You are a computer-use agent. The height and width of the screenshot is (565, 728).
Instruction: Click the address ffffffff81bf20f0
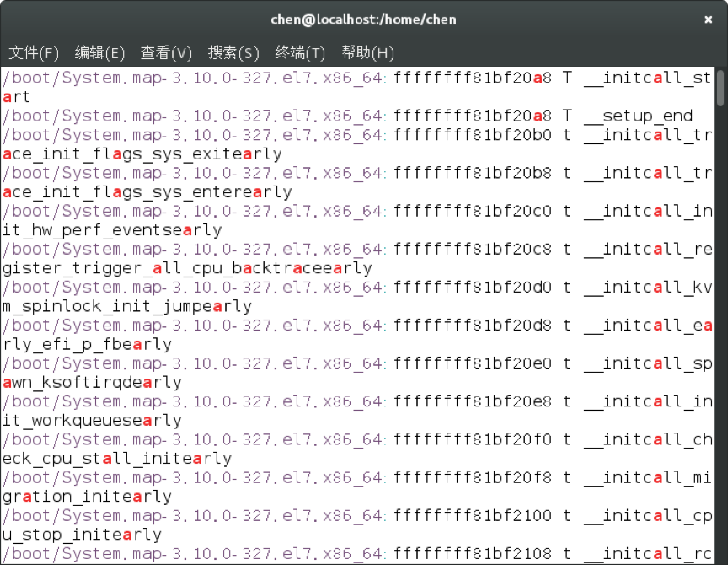point(473,439)
